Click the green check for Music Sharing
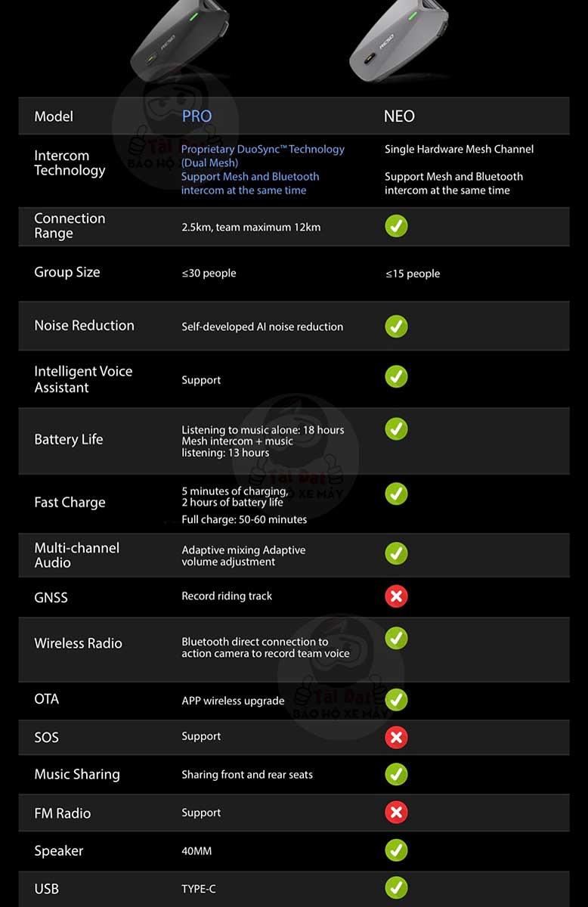This screenshot has width=588, height=907. coord(396,774)
